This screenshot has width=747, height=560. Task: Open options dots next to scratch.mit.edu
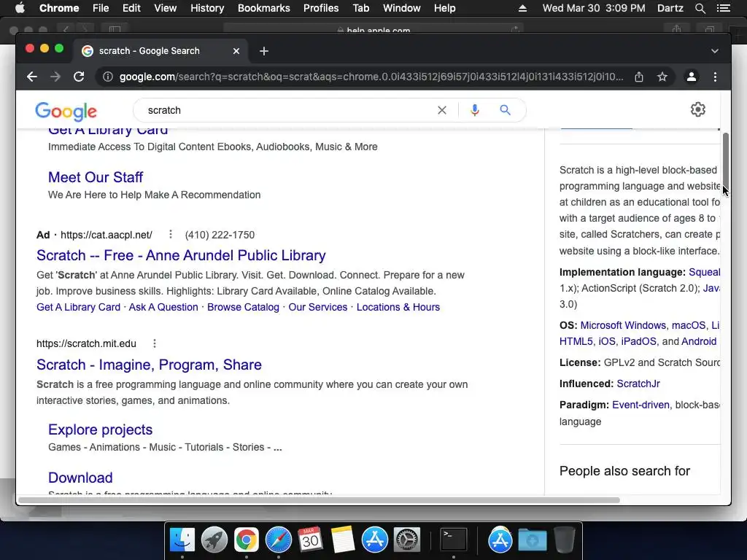click(155, 343)
